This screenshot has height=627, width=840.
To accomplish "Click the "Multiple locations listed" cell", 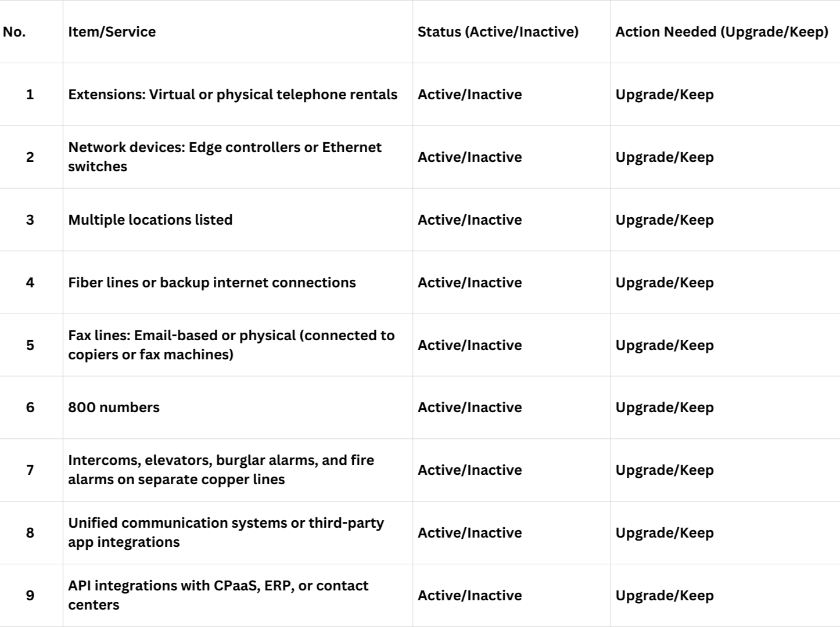I will pyautogui.click(x=150, y=220).
